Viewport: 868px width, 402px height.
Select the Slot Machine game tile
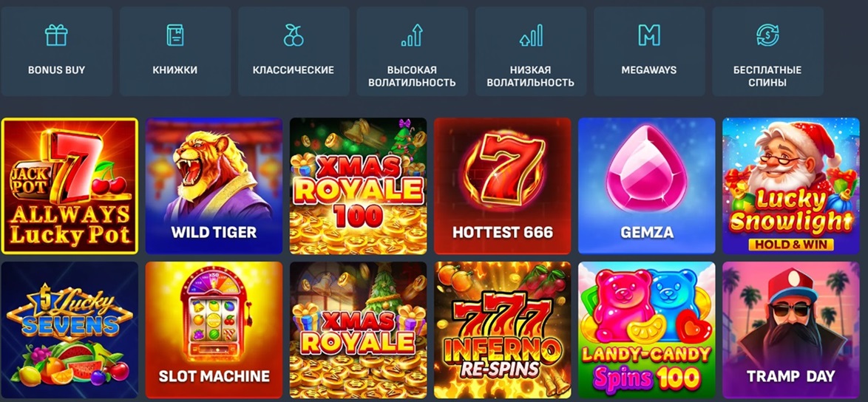point(214,330)
